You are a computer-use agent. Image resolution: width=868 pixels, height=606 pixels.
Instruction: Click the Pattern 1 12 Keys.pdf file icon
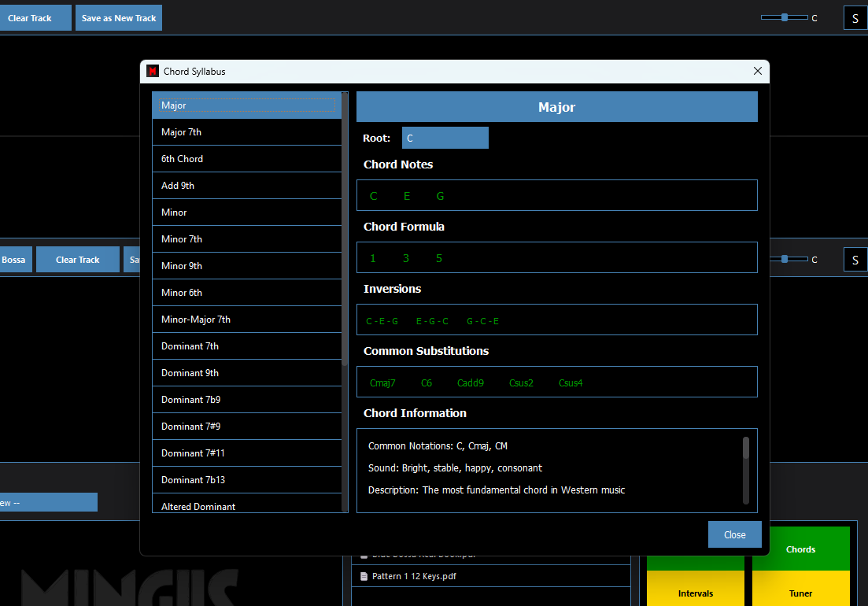[x=364, y=576]
